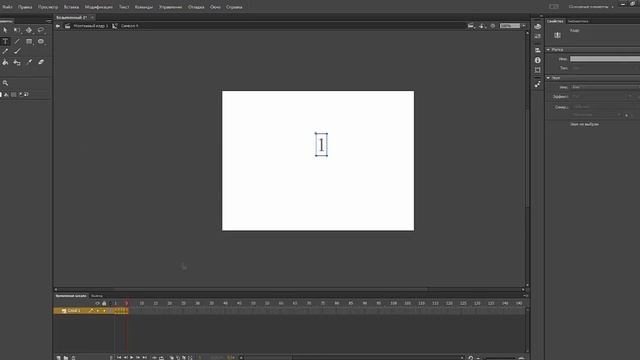Select the Pencil tool

coord(5,51)
